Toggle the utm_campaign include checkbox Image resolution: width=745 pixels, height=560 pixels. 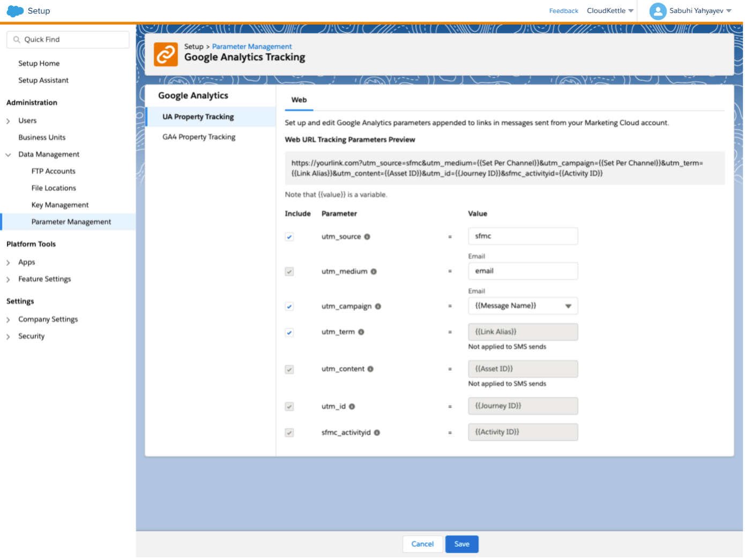289,307
